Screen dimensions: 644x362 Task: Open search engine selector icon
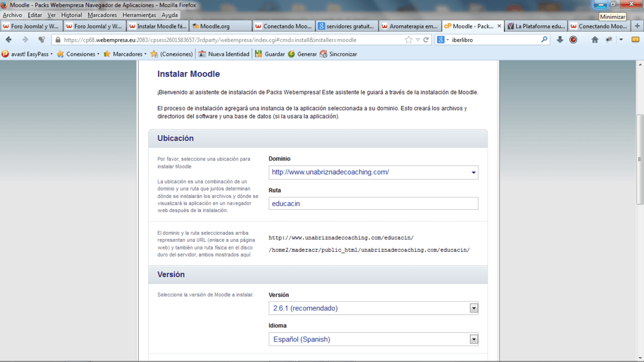tap(443, 39)
